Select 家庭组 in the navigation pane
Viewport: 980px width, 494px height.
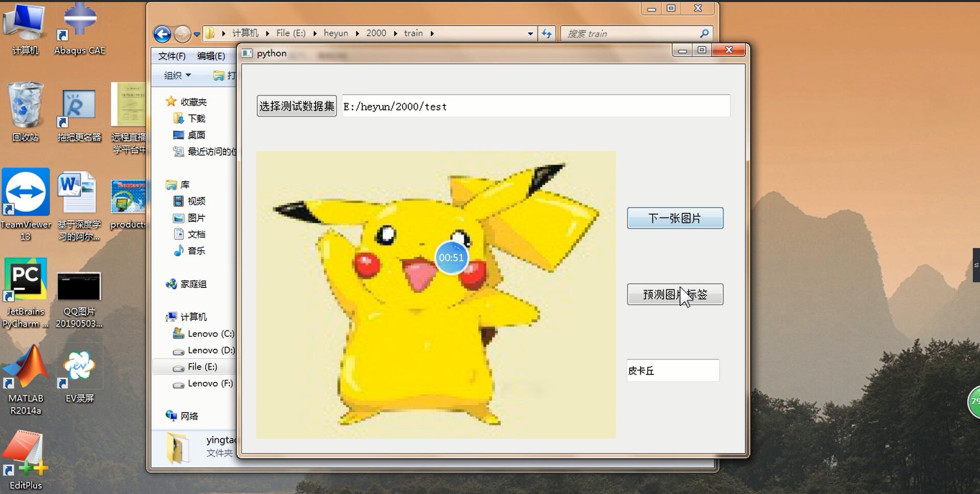click(186, 284)
